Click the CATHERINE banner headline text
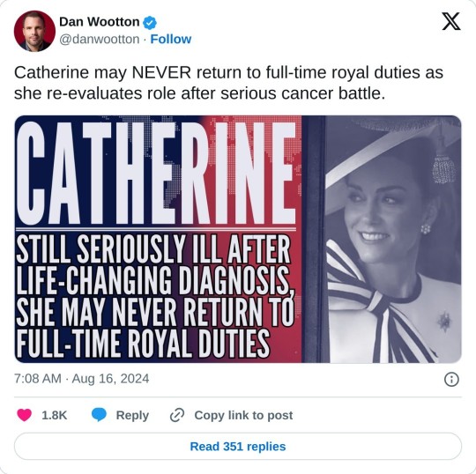The width and height of the screenshot is (476, 474). click(156, 174)
